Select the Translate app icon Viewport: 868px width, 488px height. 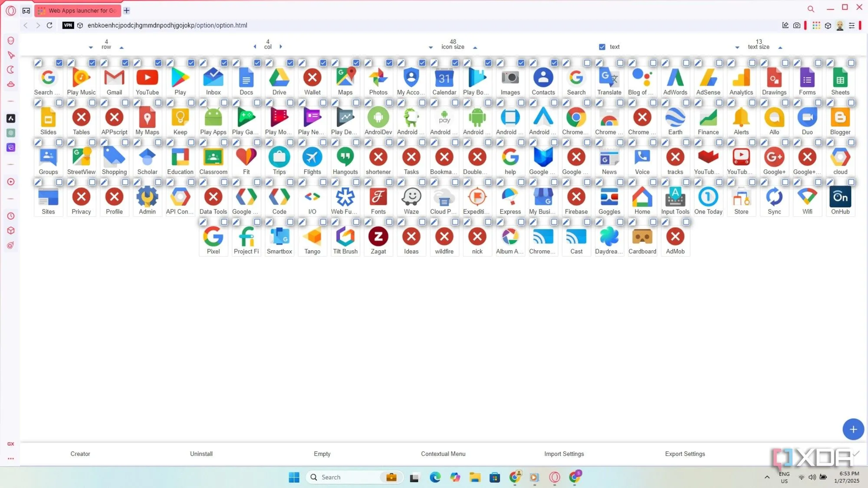tap(609, 78)
